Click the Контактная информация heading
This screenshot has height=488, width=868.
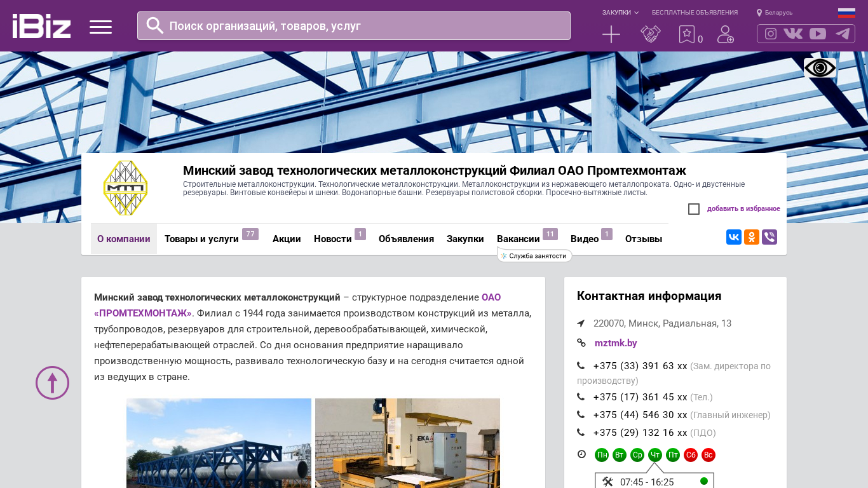(649, 296)
